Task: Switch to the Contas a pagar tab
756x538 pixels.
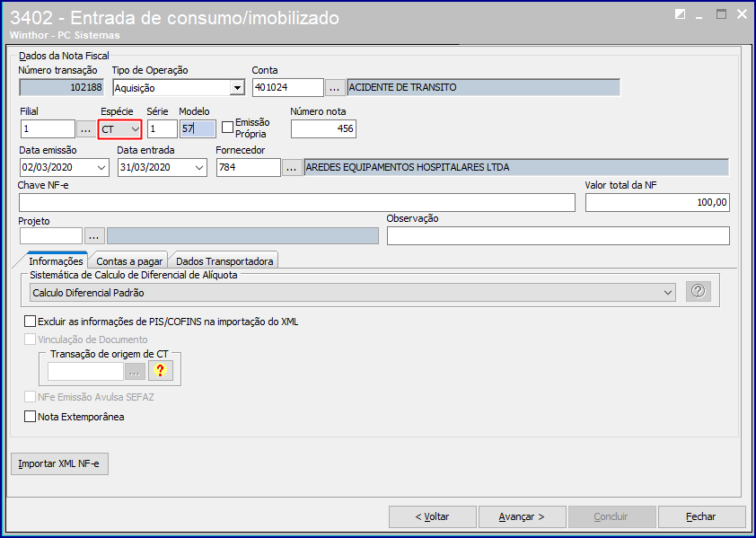Action: [x=129, y=261]
